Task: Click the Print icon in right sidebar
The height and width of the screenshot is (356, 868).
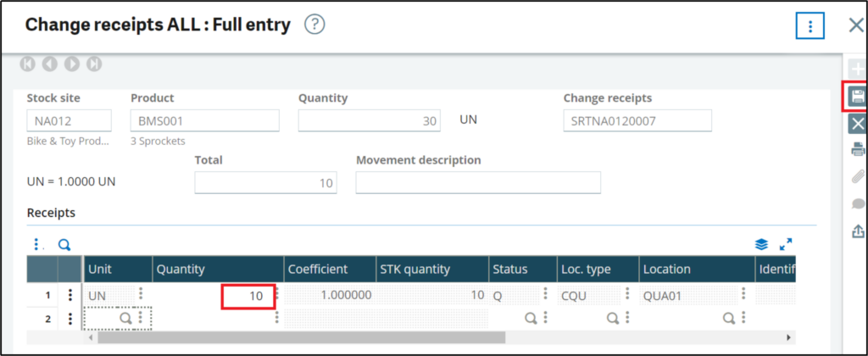Action: 857,151
